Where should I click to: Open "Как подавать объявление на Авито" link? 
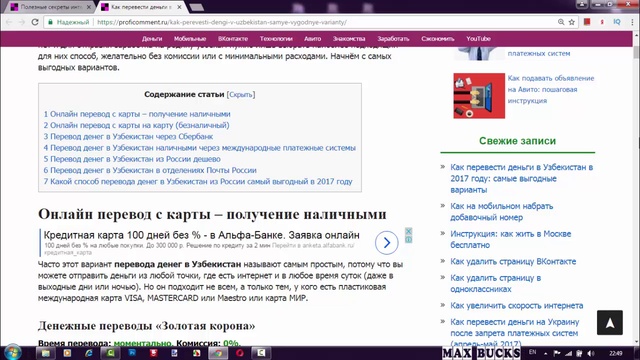tap(551, 89)
